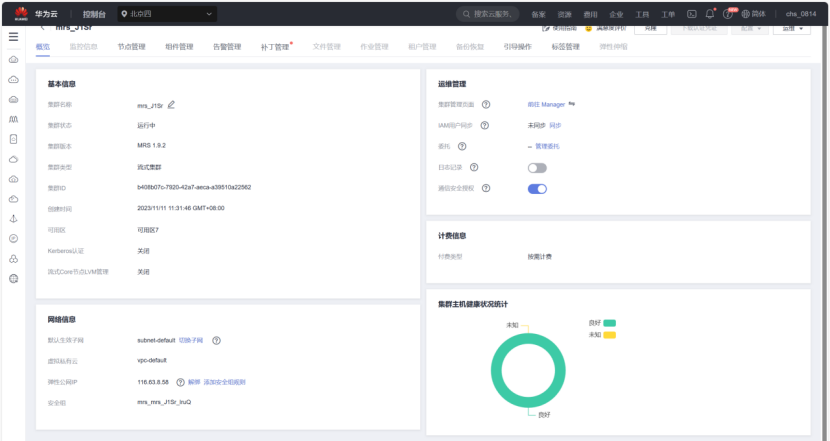Open the notification bell icon
The height and width of the screenshot is (441, 830).
710,14
